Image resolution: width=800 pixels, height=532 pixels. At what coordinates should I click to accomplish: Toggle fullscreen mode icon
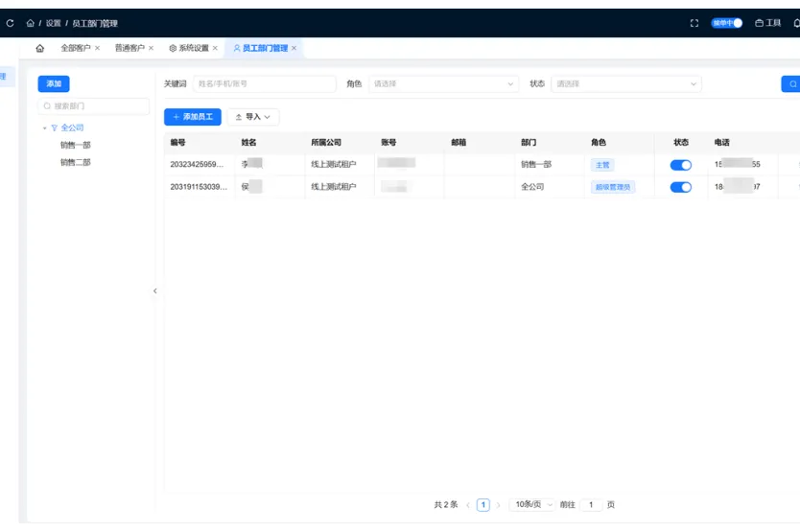pos(694,23)
